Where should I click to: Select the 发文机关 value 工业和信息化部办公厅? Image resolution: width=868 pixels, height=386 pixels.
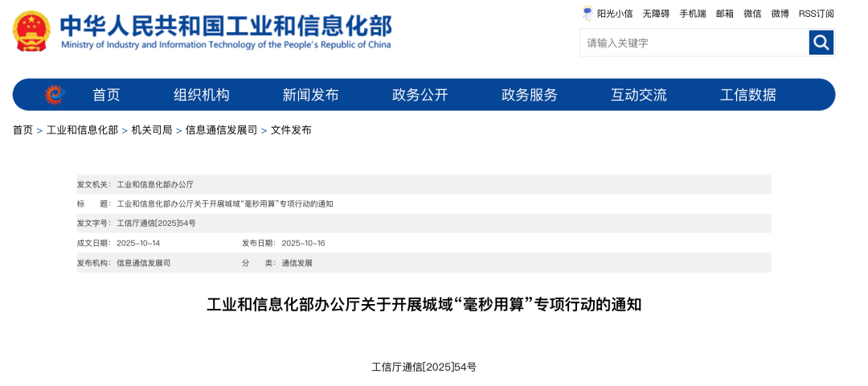click(155, 184)
